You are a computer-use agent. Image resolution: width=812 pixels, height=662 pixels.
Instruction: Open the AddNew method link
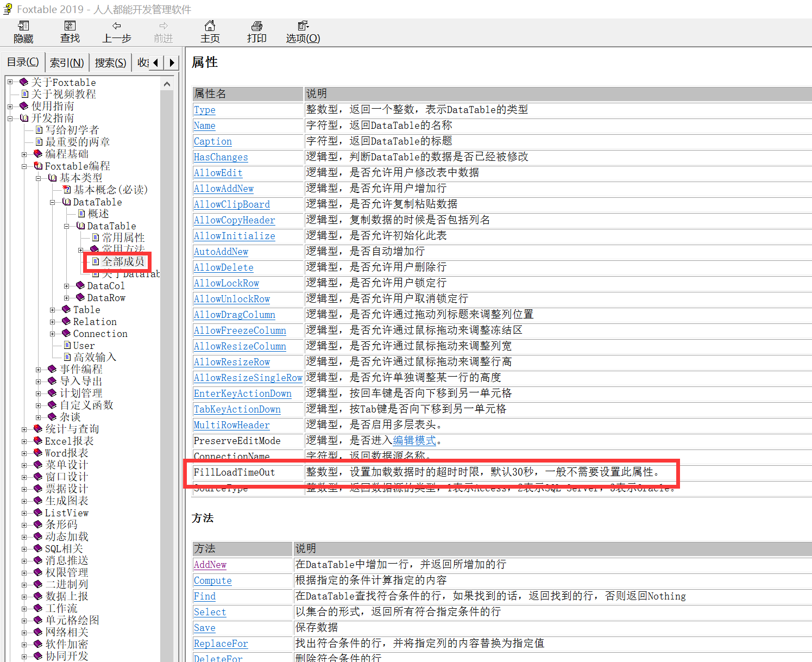210,565
